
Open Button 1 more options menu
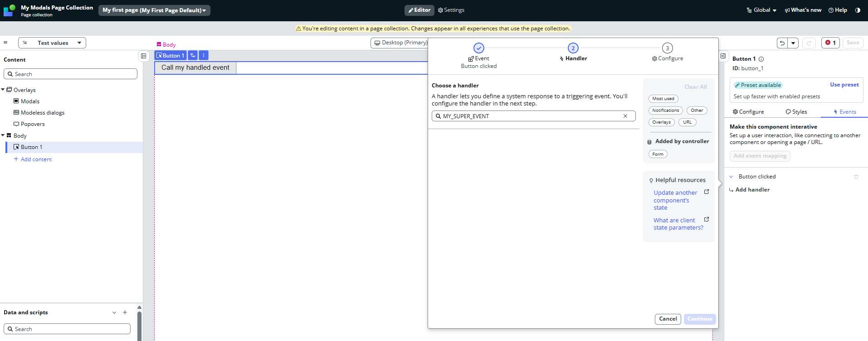click(204, 55)
